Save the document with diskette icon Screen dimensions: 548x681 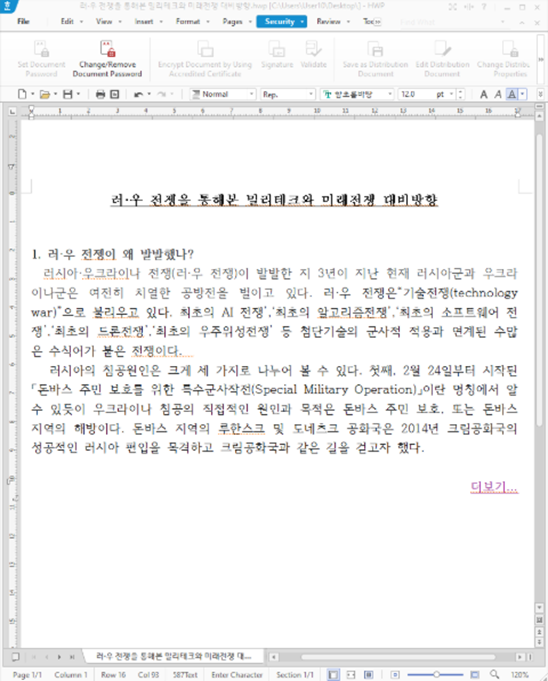68,94
